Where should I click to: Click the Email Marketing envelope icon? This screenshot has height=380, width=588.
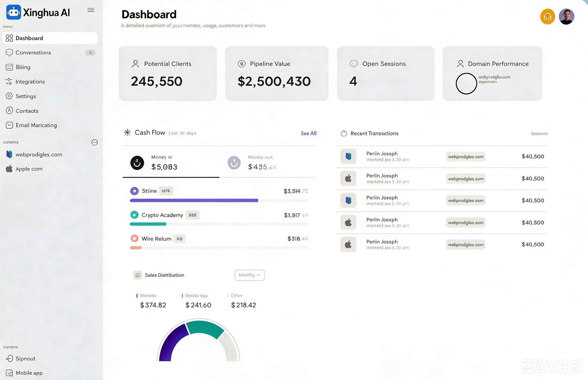(x=9, y=125)
